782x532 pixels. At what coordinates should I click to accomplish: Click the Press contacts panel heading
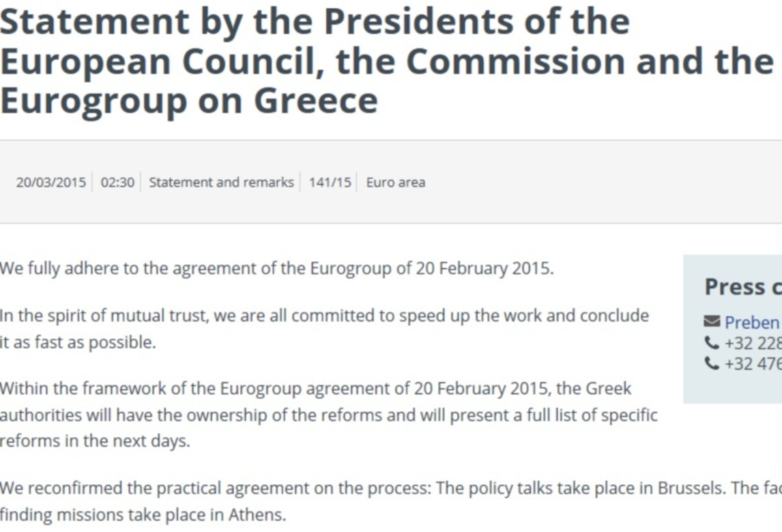coord(743,287)
